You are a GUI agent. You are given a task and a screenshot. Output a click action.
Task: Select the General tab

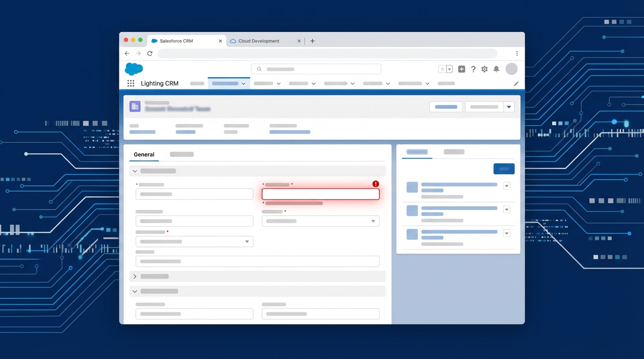pyautogui.click(x=144, y=154)
